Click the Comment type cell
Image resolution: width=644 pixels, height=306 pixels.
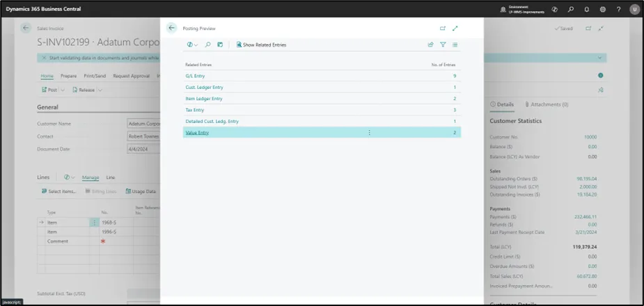tap(68, 241)
